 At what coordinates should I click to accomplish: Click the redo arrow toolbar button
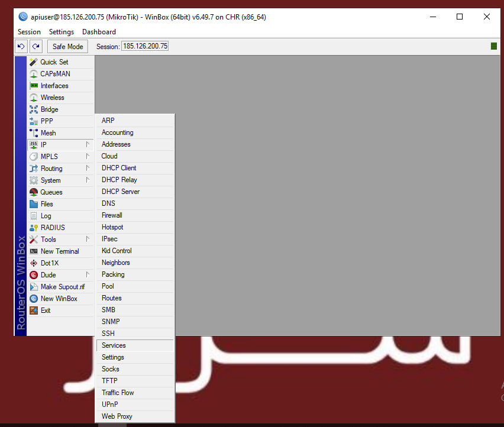[36, 46]
